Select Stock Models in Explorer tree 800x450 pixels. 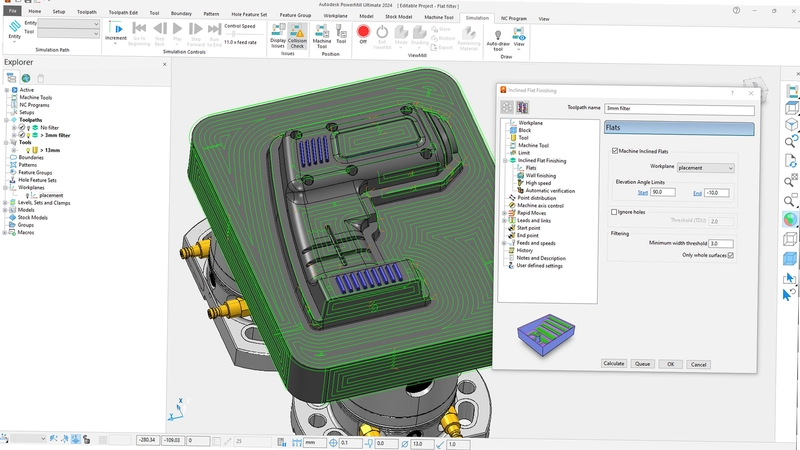click(x=33, y=217)
